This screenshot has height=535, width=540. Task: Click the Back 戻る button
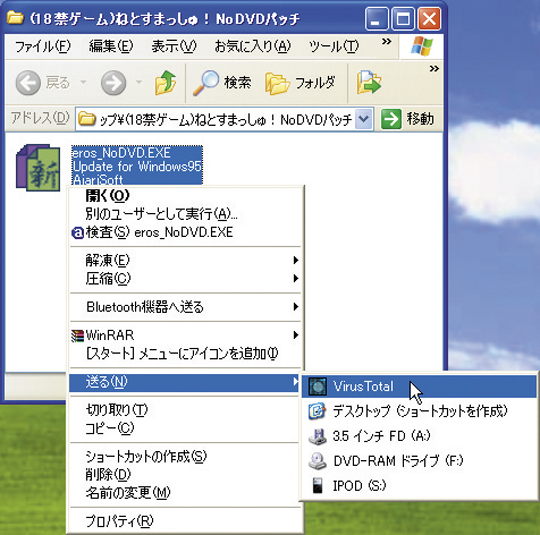pyautogui.click(x=43, y=83)
